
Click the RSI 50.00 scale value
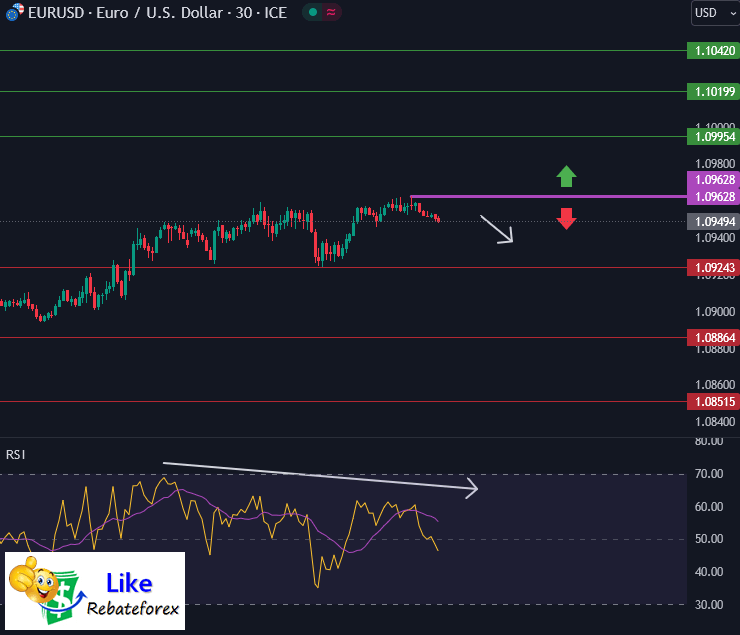tap(709, 539)
